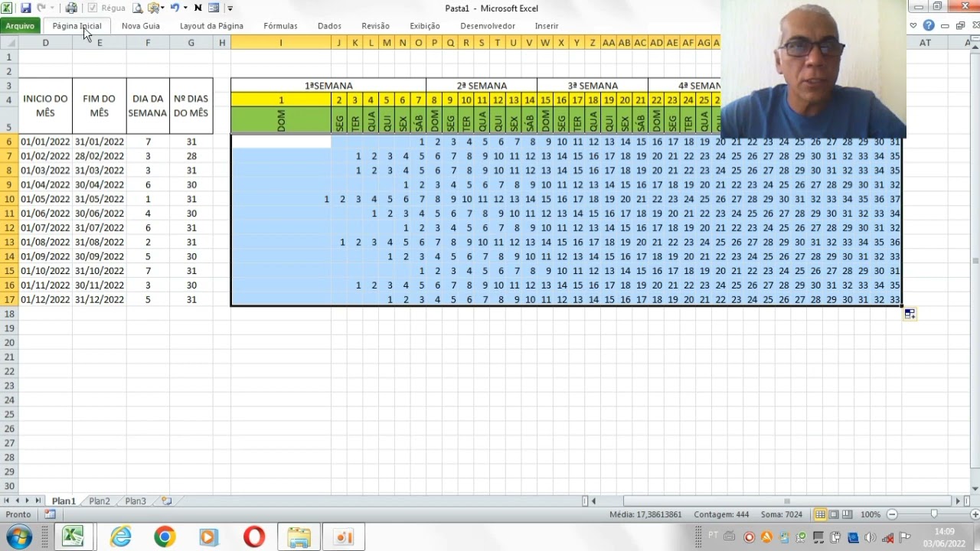The image size is (980, 551).
Task: Click the bold N icon in quick access
Action: coord(198,8)
